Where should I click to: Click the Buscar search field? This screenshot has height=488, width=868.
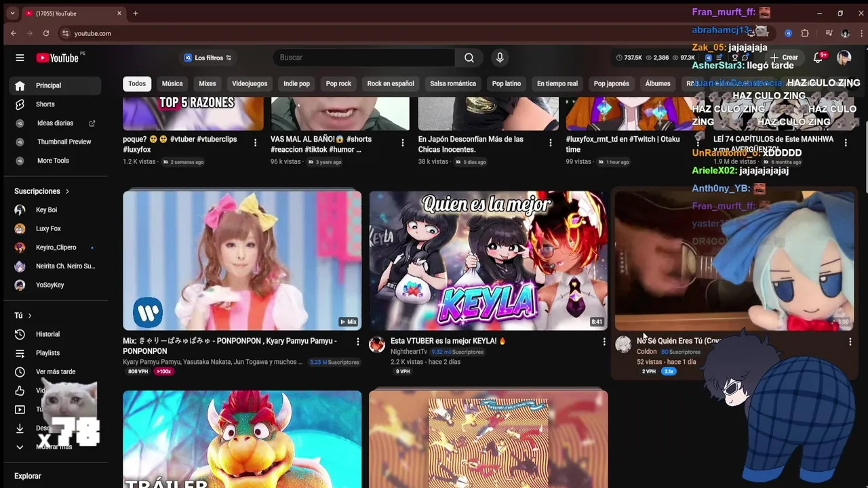(x=363, y=58)
